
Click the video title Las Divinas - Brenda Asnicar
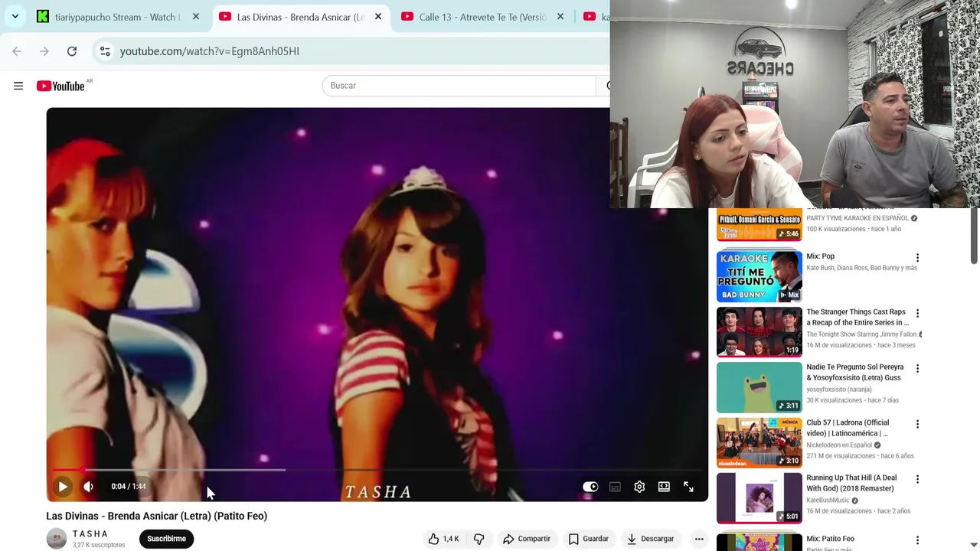coord(156,516)
